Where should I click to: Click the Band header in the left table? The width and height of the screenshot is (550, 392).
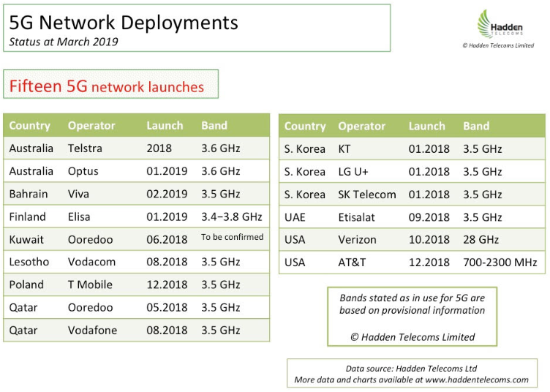pos(214,125)
